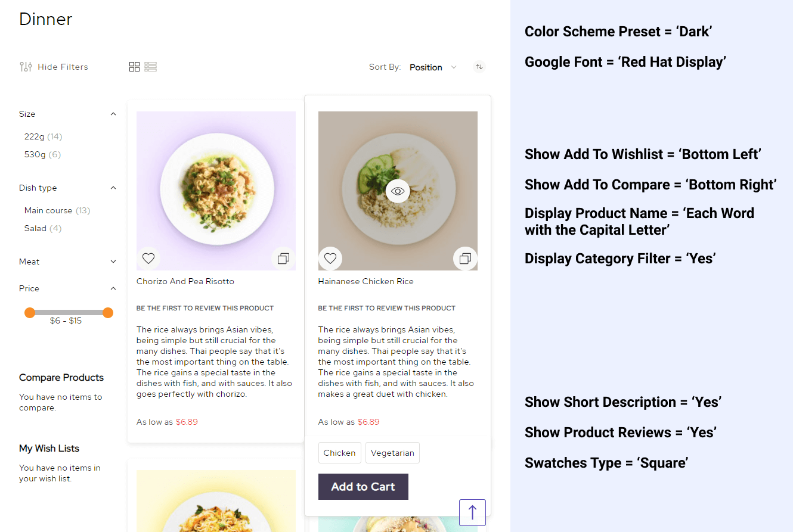Click the Add to Cart button
This screenshot has height=532, width=793.
click(x=363, y=487)
